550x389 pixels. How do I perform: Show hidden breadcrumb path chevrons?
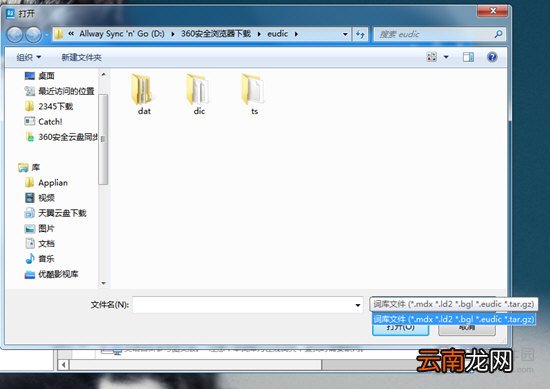[71, 34]
